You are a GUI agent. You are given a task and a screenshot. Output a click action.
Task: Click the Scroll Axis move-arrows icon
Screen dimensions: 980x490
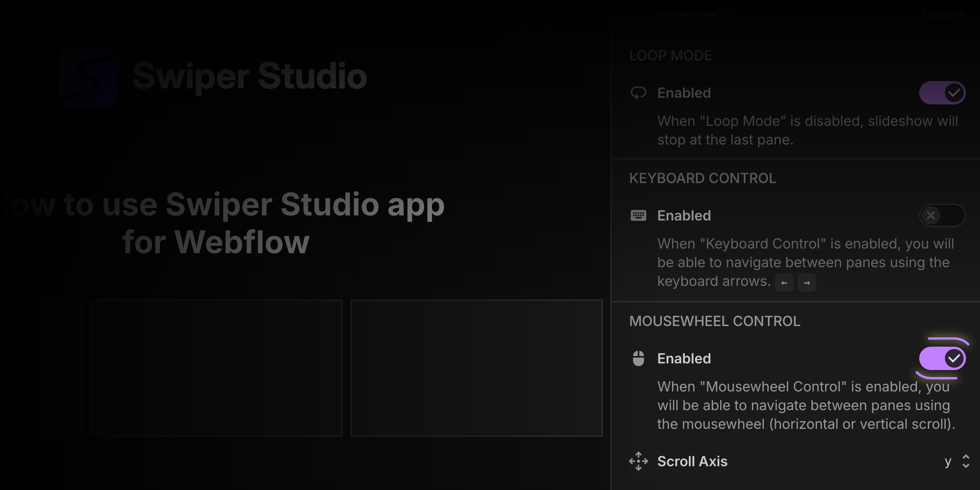(639, 461)
